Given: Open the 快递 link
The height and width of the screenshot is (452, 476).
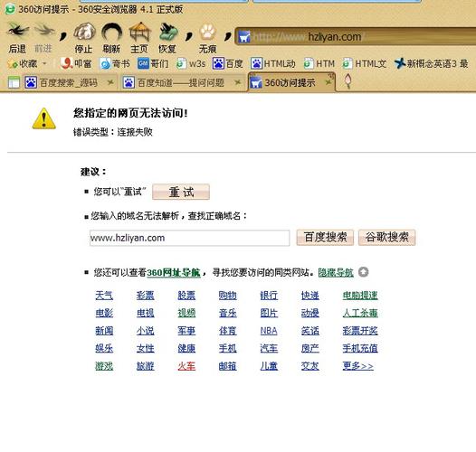Looking at the screenshot, I should (310, 296).
